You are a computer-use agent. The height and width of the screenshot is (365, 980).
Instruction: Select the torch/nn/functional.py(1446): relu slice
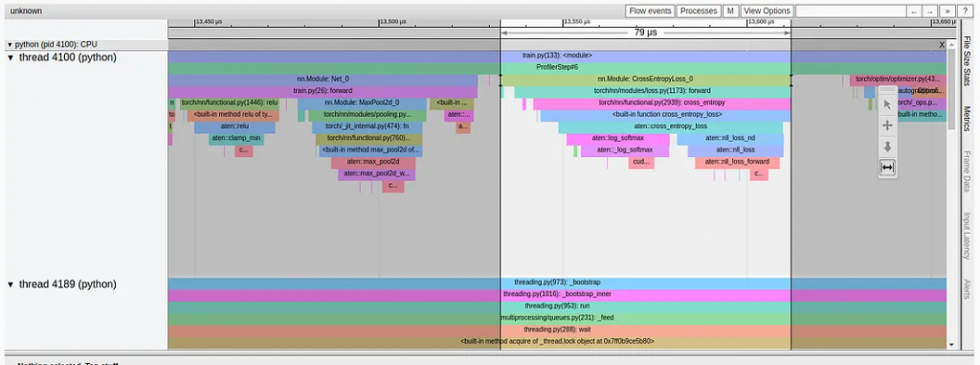click(230, 103)
